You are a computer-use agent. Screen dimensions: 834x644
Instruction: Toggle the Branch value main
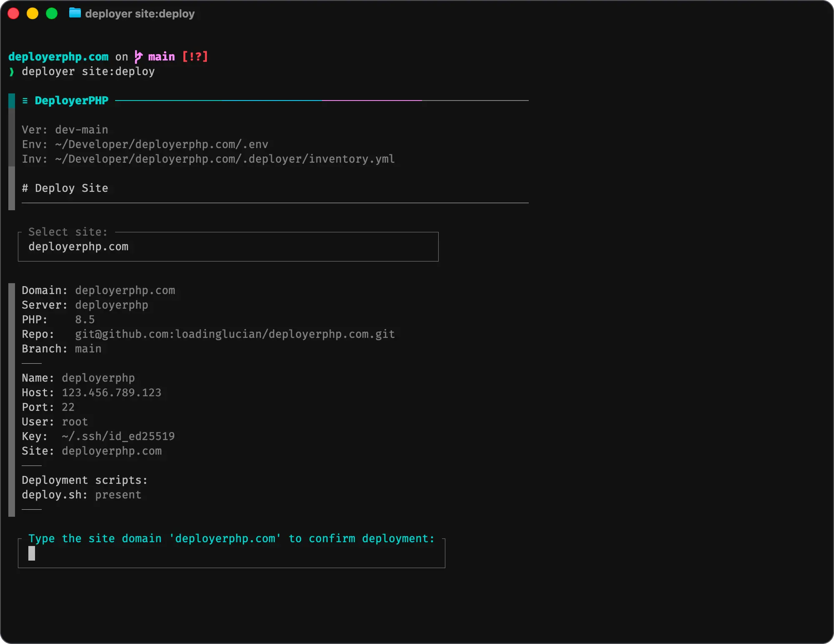point(88,349)
